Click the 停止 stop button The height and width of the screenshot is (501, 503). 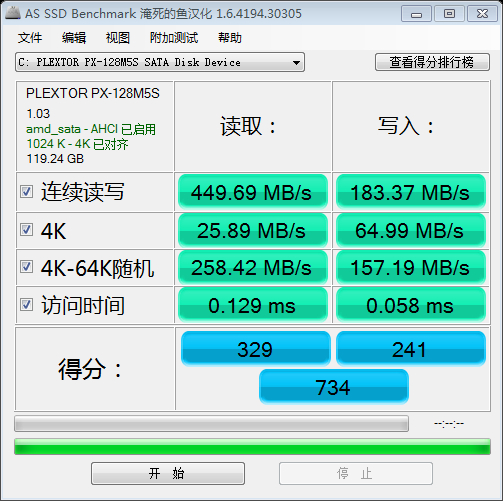[356, 473]
